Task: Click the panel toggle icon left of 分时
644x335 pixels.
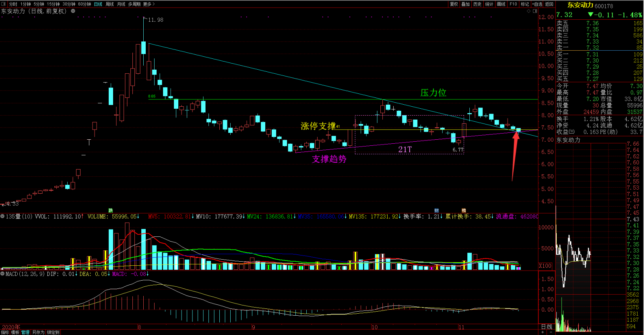Action: (x=4, y=4)
